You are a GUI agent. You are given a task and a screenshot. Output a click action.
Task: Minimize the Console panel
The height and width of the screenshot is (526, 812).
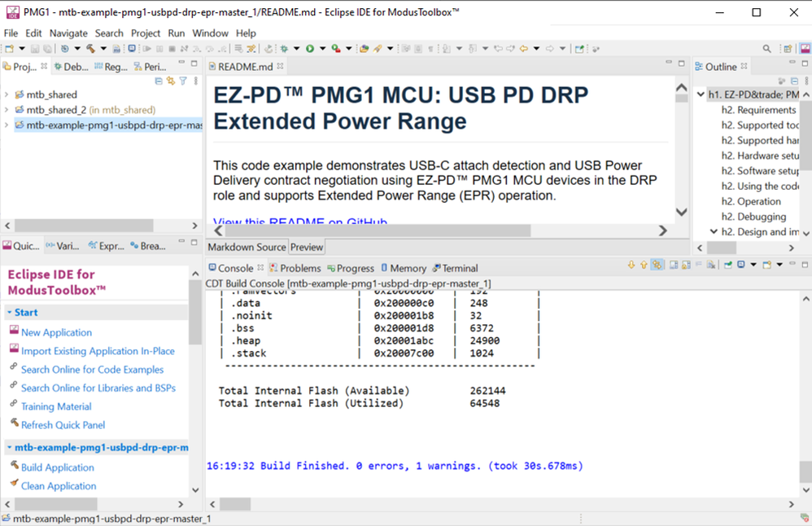pos(792,264)
